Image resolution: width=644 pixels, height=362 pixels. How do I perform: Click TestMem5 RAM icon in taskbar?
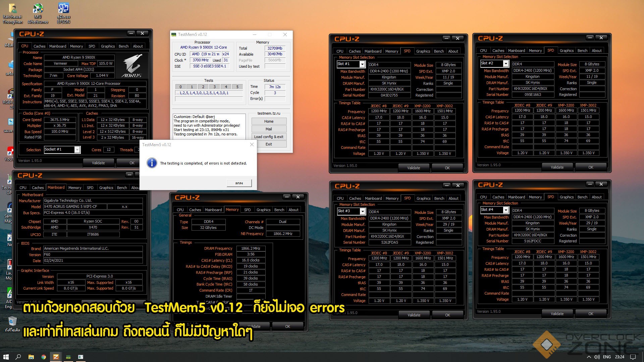pyautogui.click(x=68, y=357)
